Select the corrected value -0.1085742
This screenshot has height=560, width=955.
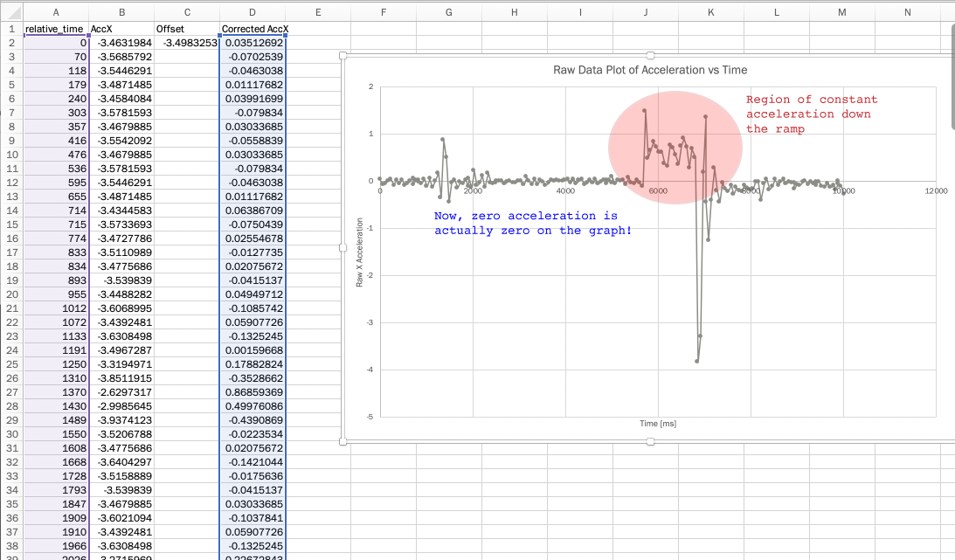(x=253, y=308)
